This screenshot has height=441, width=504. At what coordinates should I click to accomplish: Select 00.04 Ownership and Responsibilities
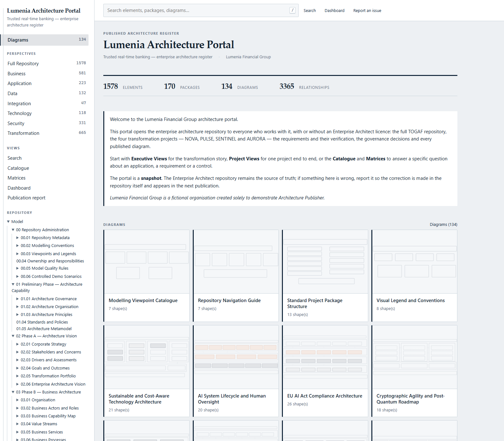point(50,261)
